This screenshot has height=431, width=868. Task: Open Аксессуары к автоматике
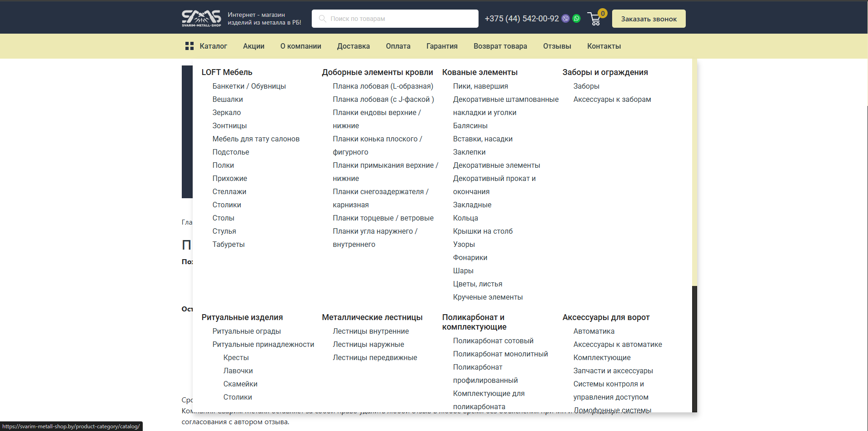618,344
